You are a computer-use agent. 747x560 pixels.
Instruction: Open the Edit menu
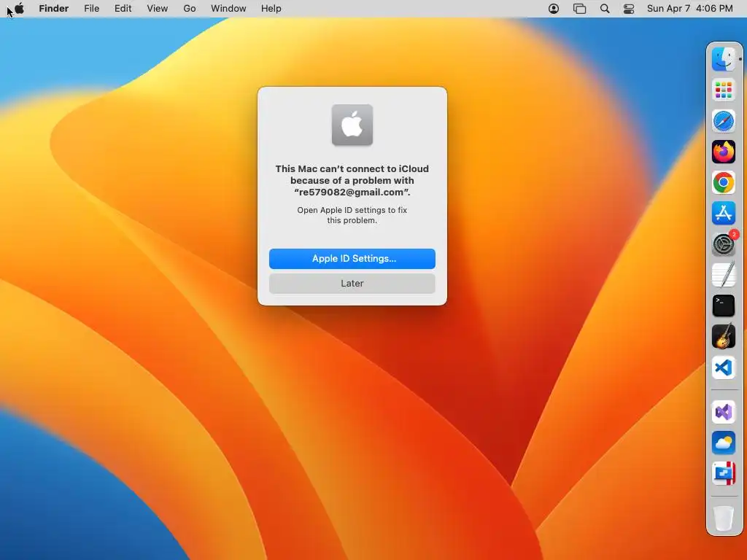point(123,9)
